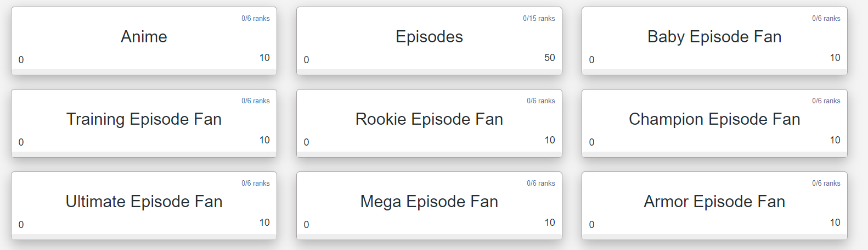Image resolution: width=868 pixels, height=250 pixels.
Task: Click 0/6 ranks on Mega Episode Fan
Action: tap(541, 184)
